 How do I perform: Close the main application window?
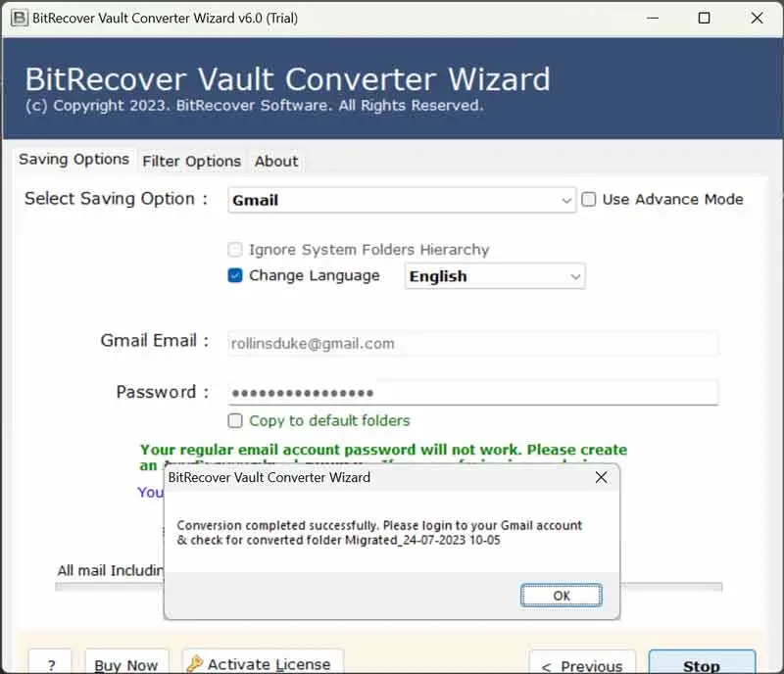tap(756, 18)
